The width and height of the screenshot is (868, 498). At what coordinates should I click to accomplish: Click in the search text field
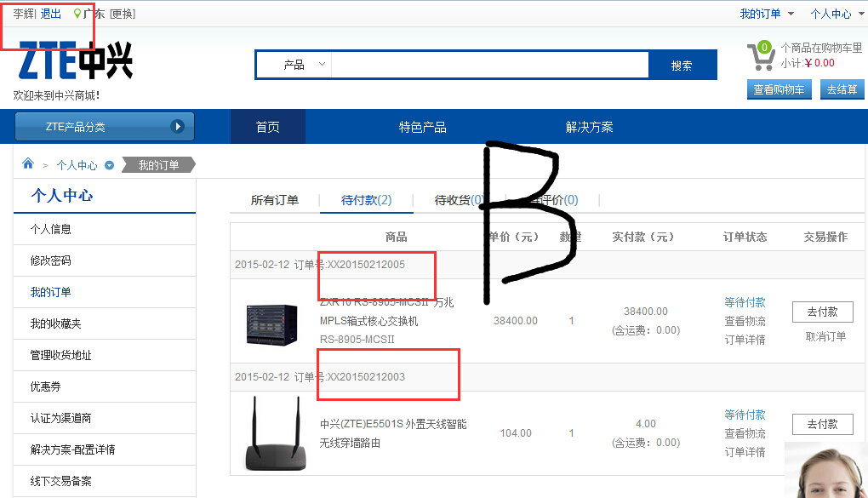pos(490,65)
